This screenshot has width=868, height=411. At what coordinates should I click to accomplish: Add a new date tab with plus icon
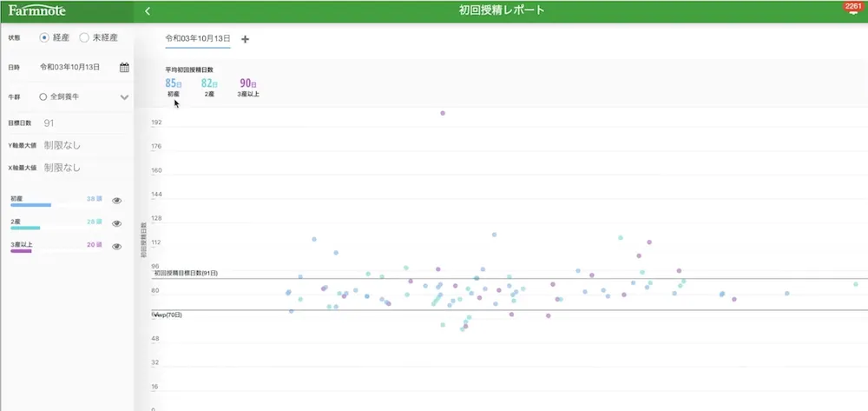click(x=246, y=39)
